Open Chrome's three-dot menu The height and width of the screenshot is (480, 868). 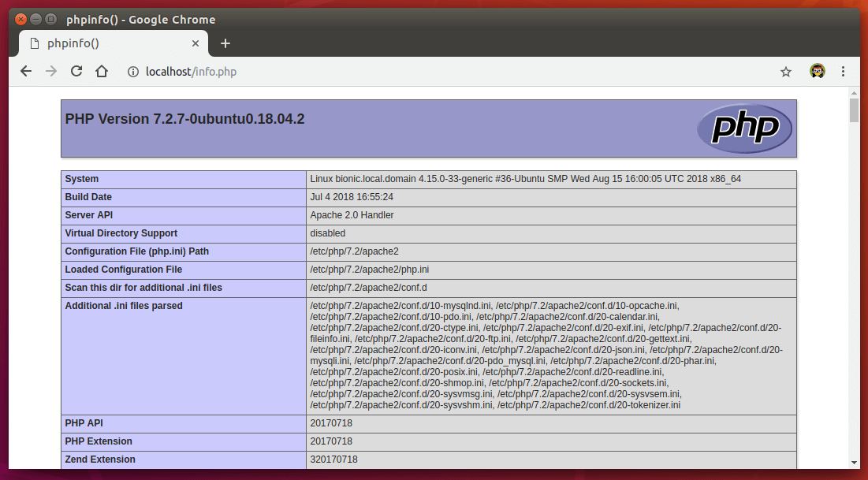843,72
